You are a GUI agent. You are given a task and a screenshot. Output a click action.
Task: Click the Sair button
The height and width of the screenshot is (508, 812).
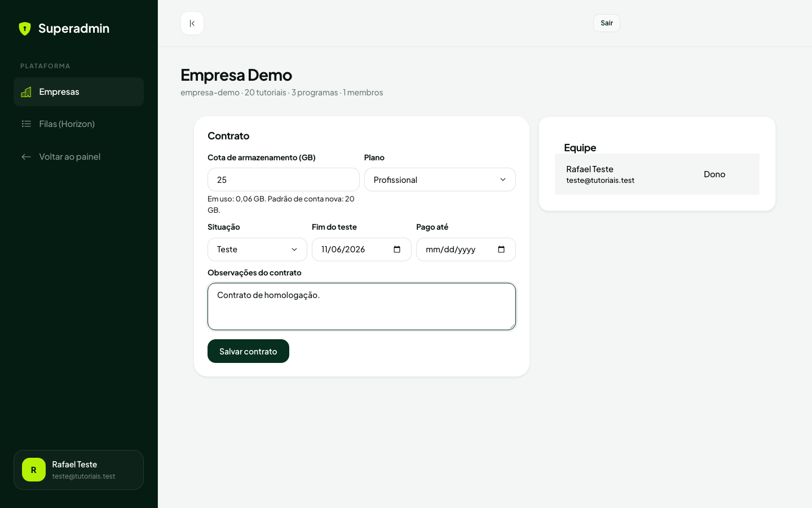click(607, 23)
